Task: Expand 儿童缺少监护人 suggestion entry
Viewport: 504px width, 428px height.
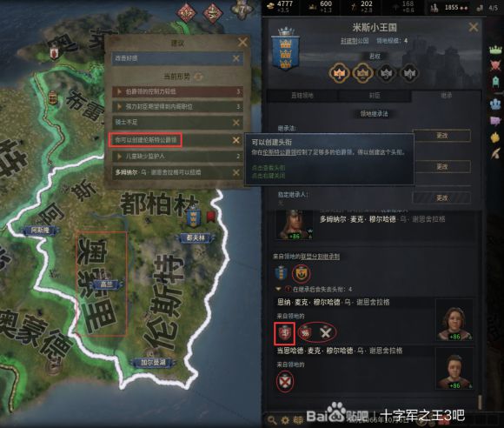Action: [x=177, y=157]
